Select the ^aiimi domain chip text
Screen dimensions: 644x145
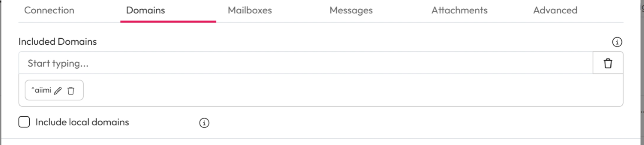coord(43,90)
